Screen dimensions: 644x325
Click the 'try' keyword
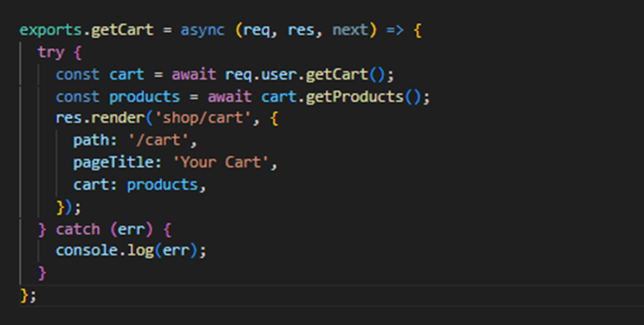(51, 53)
